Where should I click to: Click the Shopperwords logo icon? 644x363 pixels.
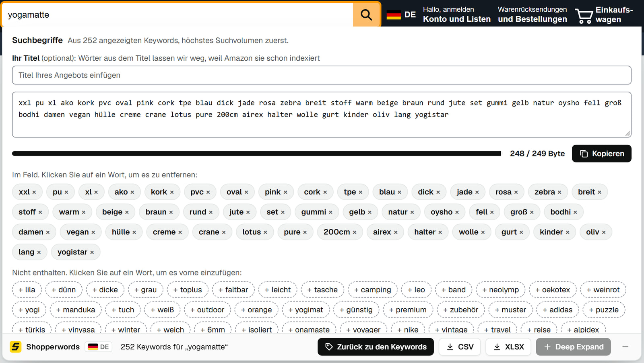(x=16, y=347)
